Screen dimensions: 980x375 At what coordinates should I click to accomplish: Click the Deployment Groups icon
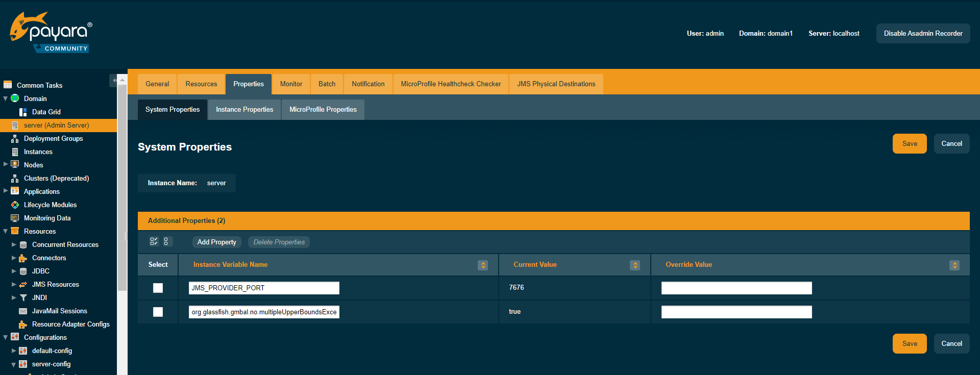click(15, 139)
